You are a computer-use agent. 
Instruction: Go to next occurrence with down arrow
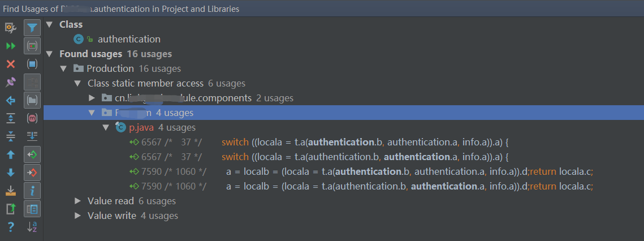coord(10,173)
